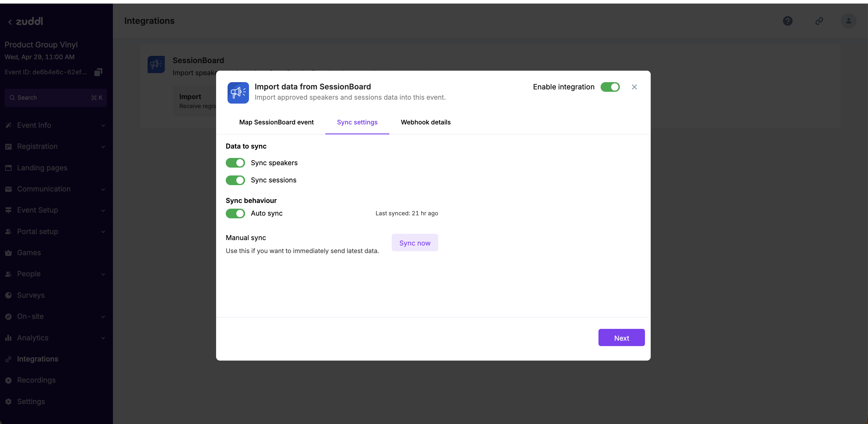This screenshot has height=424, width=868.
Task: Expand the Portal setup chevron
Action: [103, 232]
